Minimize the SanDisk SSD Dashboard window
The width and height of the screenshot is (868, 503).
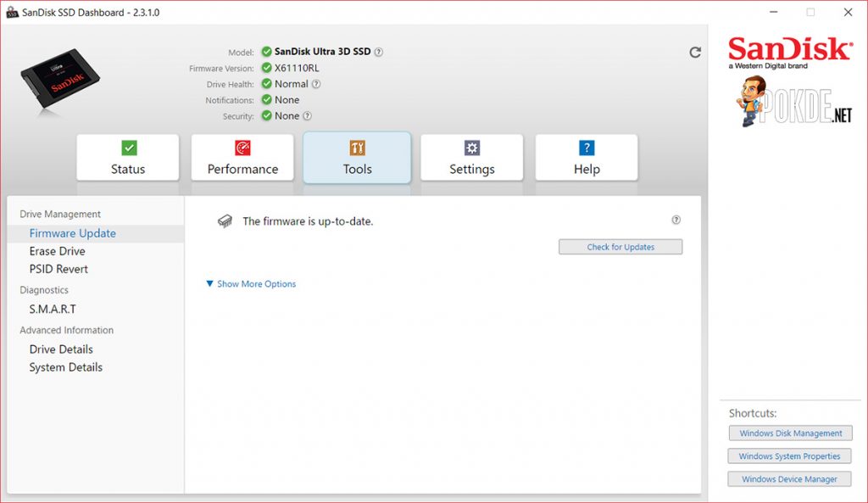coord(774,12)
